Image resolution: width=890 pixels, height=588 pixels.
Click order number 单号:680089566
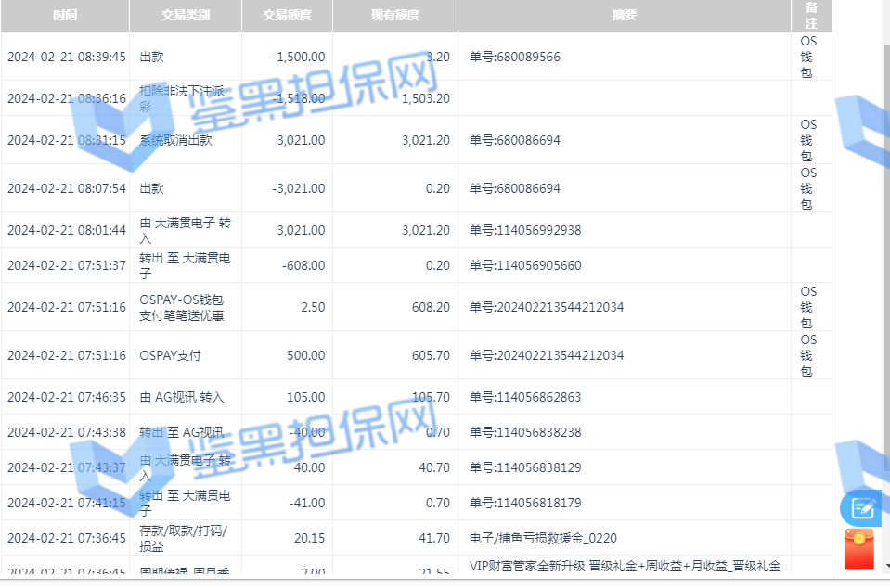515,57
